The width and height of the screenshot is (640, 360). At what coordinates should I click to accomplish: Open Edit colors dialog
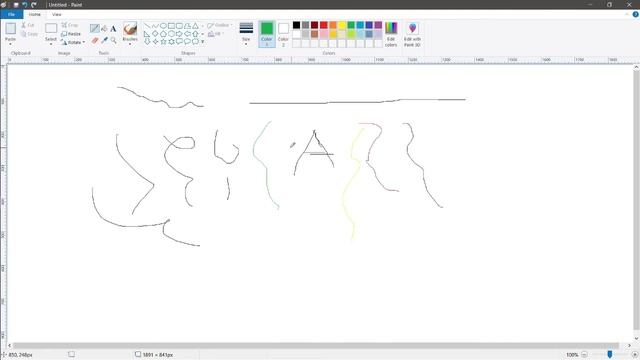[391, 34]
